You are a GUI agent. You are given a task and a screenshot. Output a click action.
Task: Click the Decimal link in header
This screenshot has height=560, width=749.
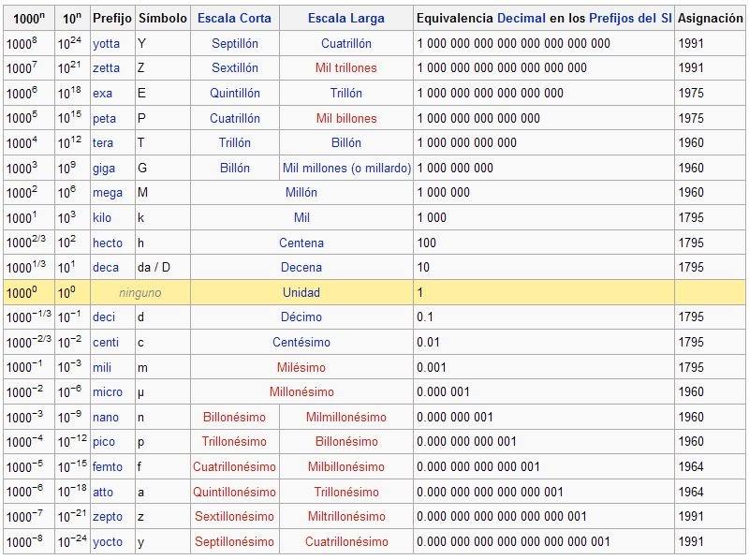coord(521,18)
